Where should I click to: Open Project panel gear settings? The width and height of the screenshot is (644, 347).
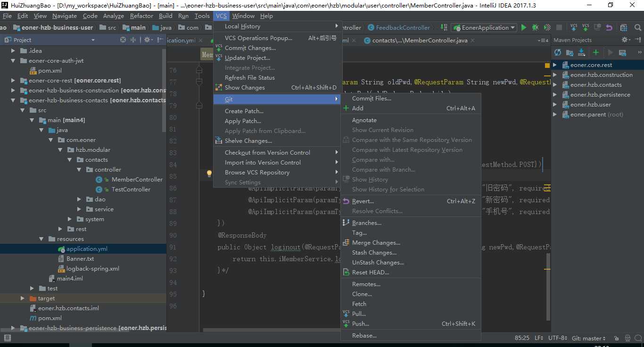tap(148, 40)
